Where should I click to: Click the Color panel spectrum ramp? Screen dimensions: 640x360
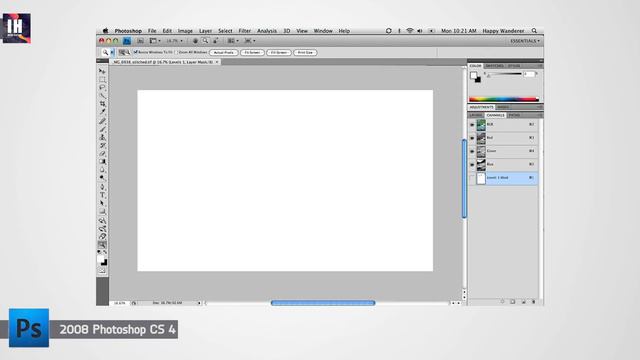point(504,99)
